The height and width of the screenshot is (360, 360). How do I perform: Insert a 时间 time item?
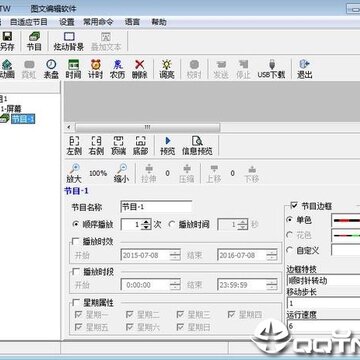click(73, 69)
